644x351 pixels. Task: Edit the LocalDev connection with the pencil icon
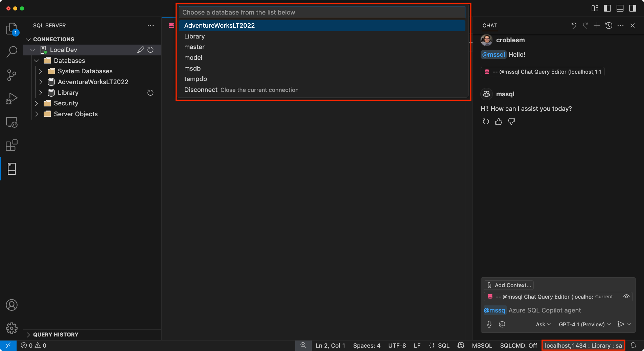click(x=141, y=50)
